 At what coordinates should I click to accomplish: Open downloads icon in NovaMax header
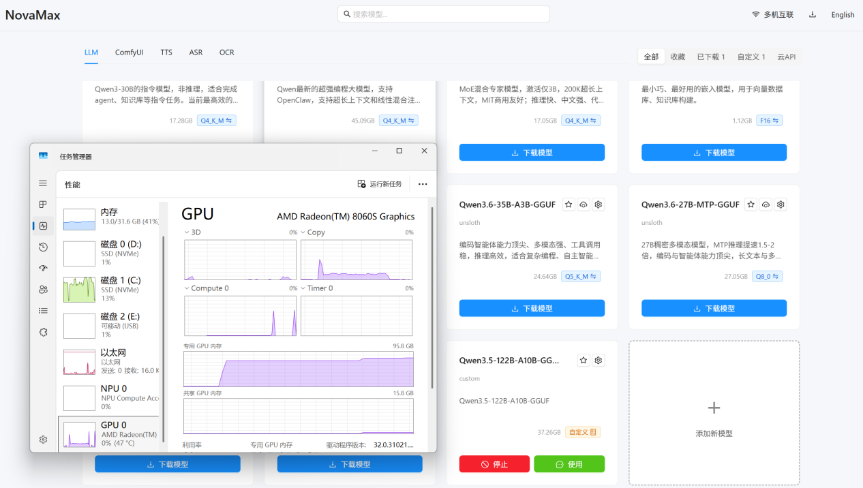click(x=812, y=15)
